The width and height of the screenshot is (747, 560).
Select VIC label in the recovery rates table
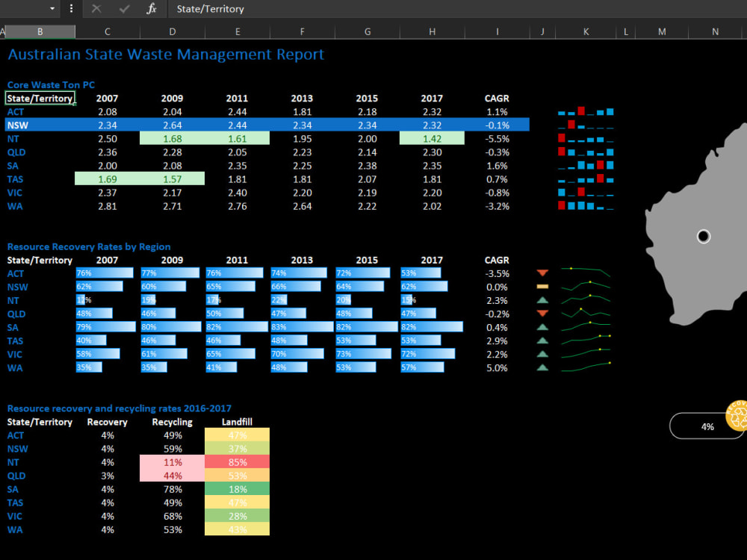(x=15, y=354)
